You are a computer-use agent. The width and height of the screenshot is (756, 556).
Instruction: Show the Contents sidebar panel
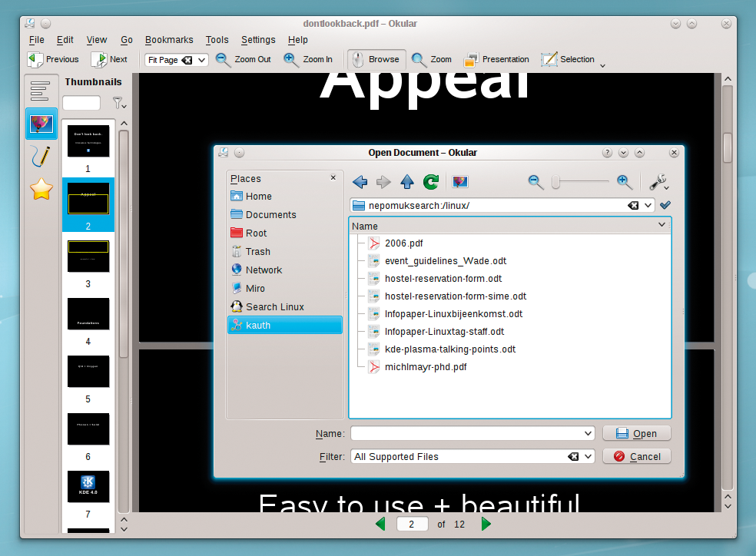click(40, 90)
